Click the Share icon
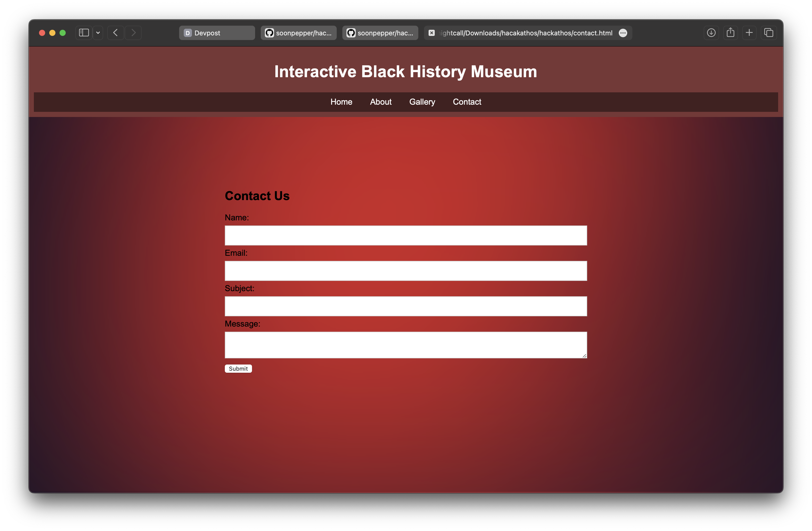This screenshot has height=531, width=812. tap(730, 32)
